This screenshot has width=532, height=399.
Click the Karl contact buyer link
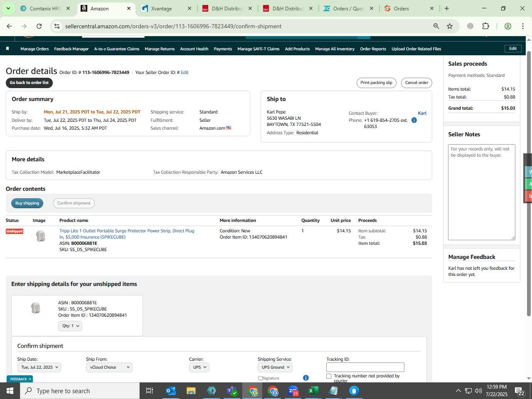pyautogui.click(x=422, y=113)
